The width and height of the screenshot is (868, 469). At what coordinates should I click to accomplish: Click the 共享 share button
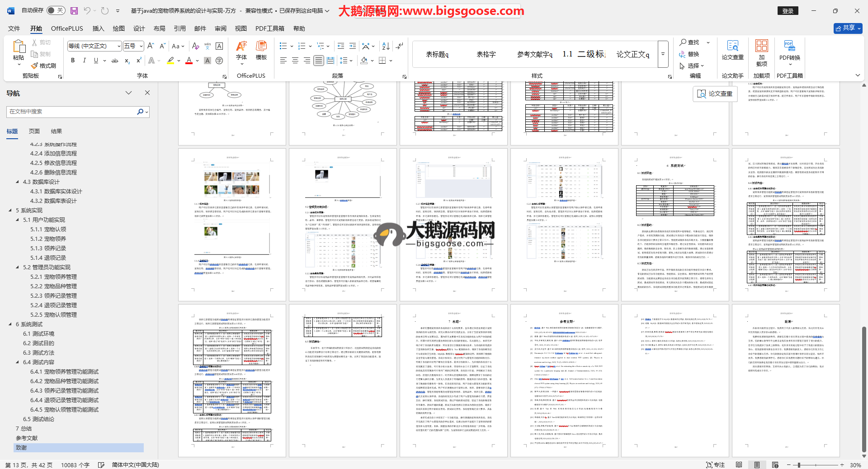point(848,28)
